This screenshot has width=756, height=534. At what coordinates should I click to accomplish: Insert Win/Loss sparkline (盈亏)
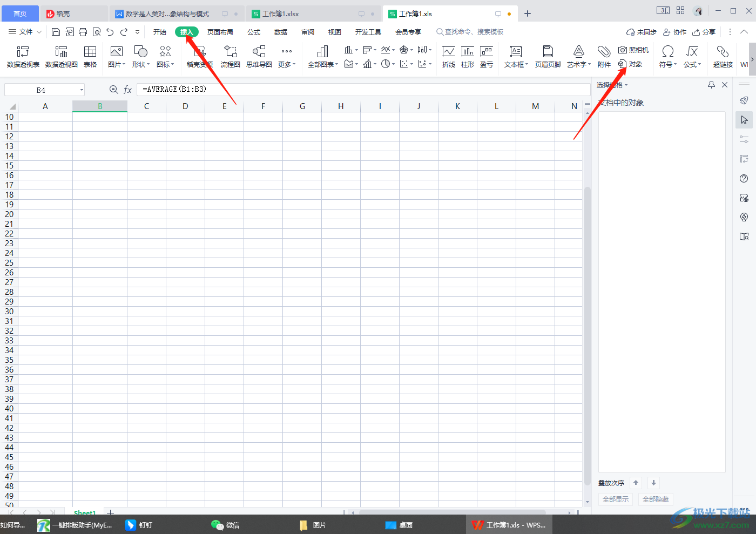point(487,57)
